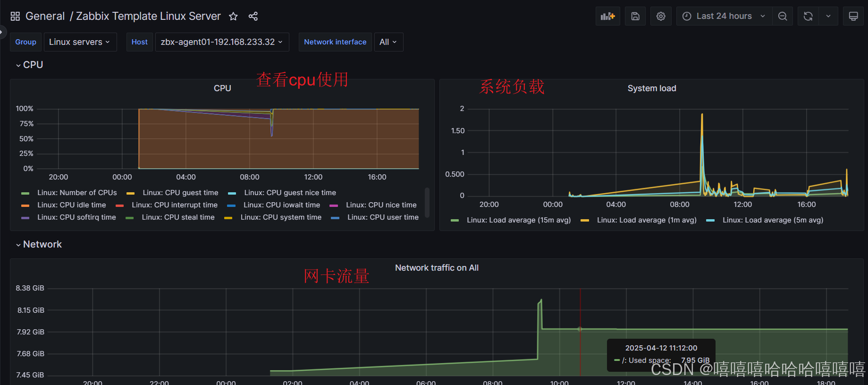Toggle Load average (1m avg) series
The height and width of the screenshot is (385, 868).
click(647, 220)
